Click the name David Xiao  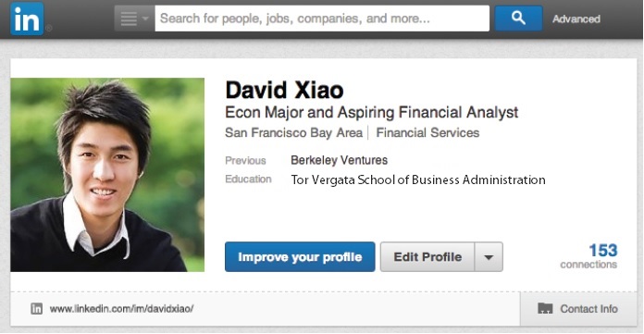pyautogui.click(x=284, y=90)
